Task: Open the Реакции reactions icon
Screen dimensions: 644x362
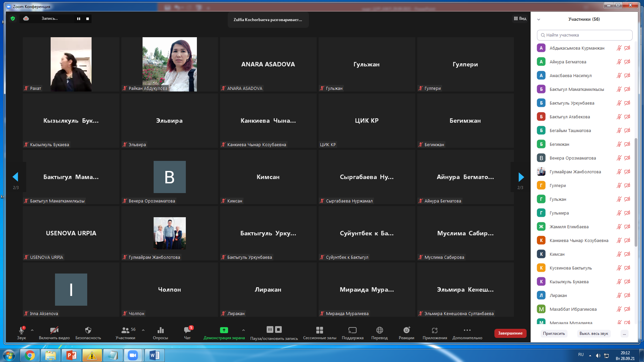Action: (406, 331)
